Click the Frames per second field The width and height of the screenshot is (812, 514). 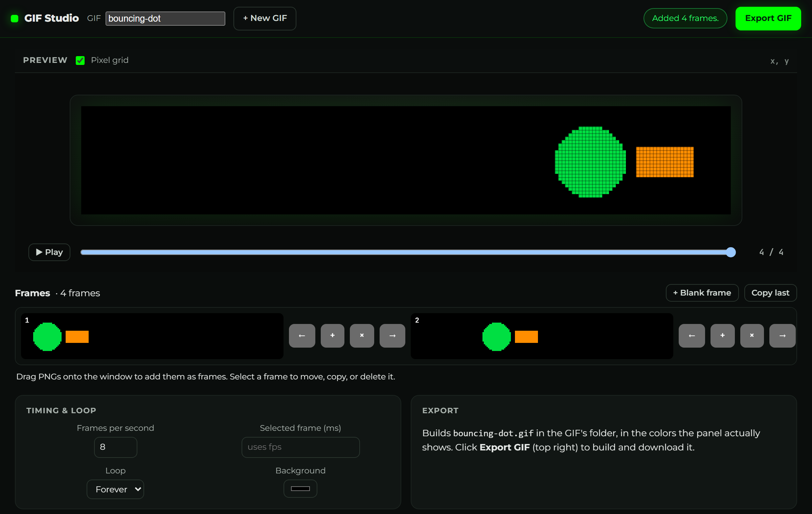click(115, 447)
